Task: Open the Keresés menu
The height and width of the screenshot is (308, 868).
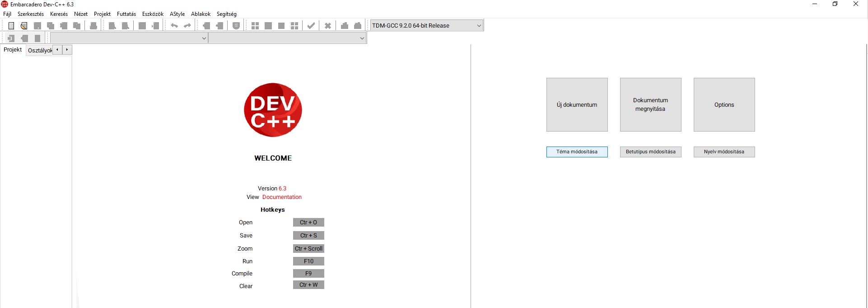Action: click(x=59, y=14)
